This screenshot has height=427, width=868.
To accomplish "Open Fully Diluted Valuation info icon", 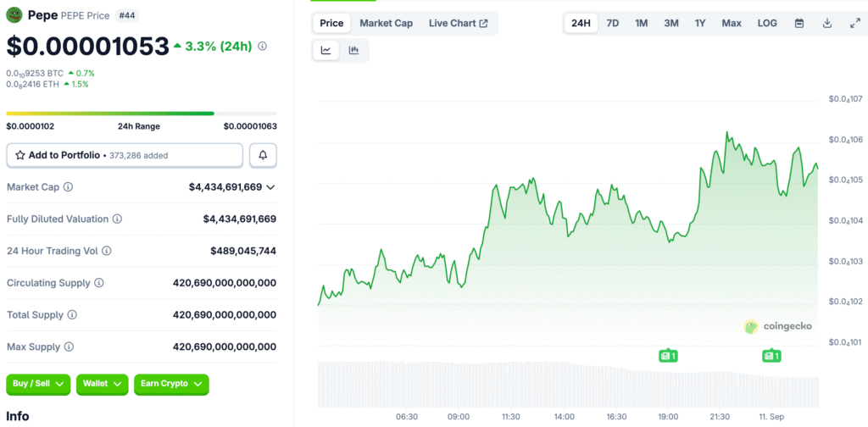I will pyautogui.click(x=117, y=219).
